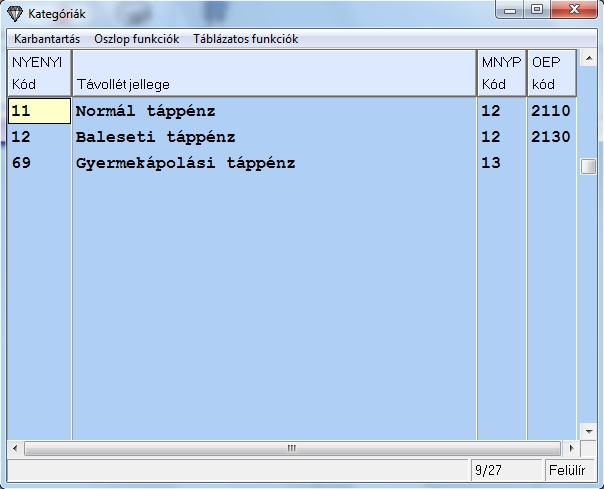Screen dimensions: 604x489
Task: Open the Karbantartás menu
Action: point(47,39)
